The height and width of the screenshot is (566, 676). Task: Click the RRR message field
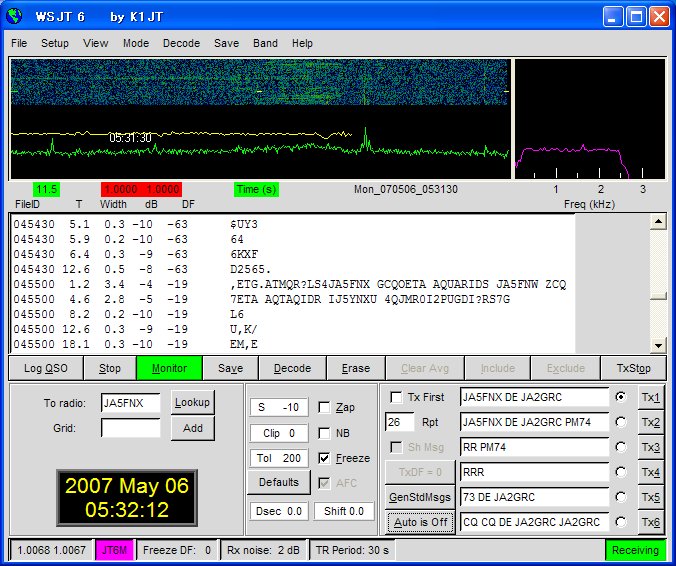click(x=534, y=472)
